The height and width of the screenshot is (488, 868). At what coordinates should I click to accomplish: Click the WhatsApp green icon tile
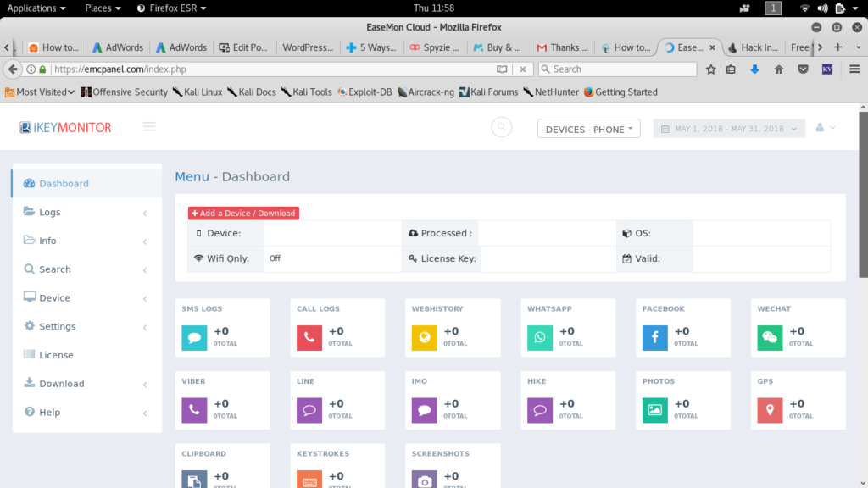(539, 337)
